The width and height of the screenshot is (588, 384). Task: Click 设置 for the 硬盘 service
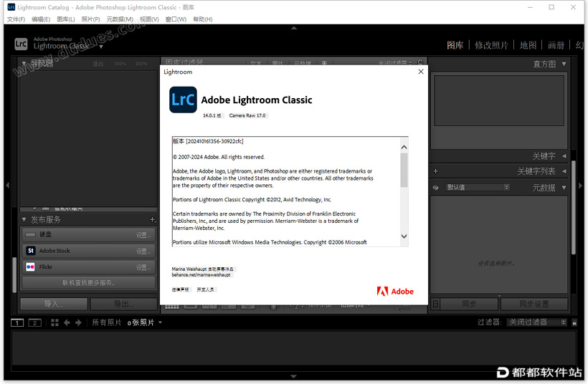click(x=143, y=235)
